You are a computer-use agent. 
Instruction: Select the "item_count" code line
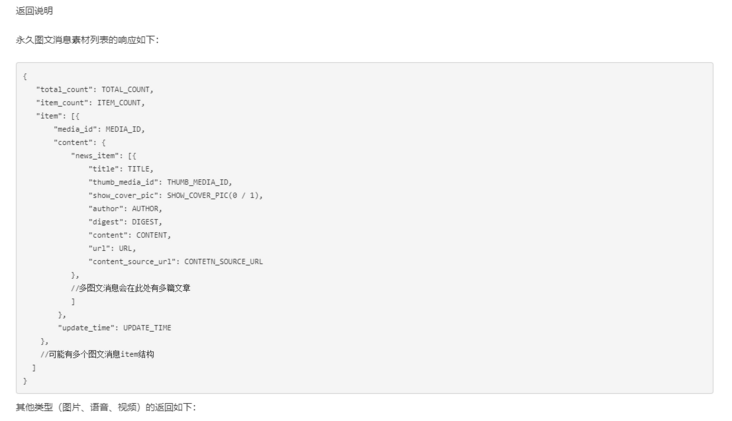pyautogui.click(x=91, y=102)
